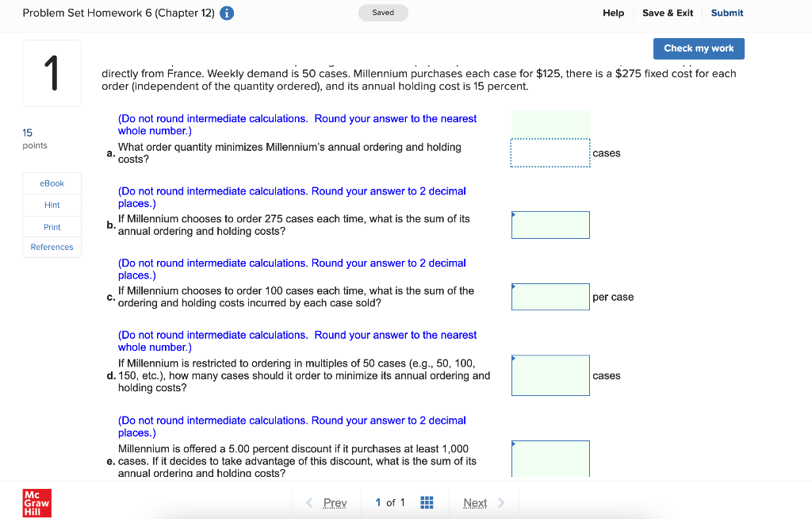The image size is (812, 519).
Task: Open the page grid navigator icon
Action: (x=427, y=502)
